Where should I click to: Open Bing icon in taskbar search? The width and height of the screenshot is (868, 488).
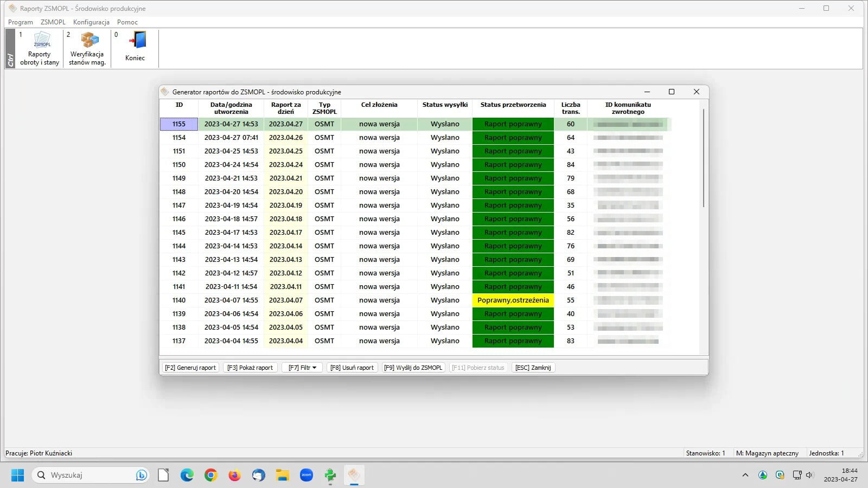[x=142, y=476]
